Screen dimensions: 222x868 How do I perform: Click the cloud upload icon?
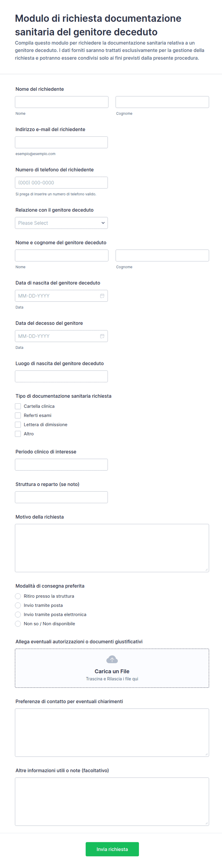click(x=112, y=659)
